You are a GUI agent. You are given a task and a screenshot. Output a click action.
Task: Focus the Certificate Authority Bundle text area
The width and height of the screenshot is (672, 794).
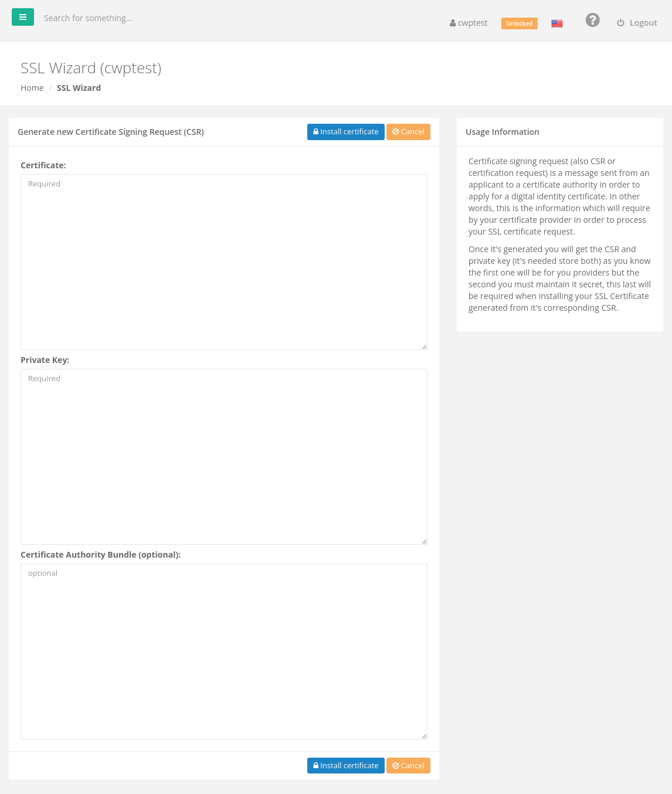click(x=224, y=652)
